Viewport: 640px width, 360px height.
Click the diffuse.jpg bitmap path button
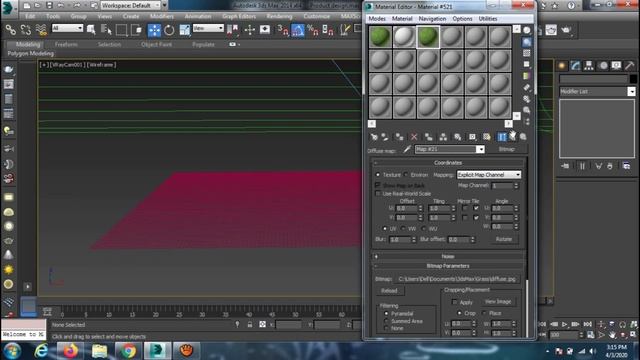(x=457, y=279)
